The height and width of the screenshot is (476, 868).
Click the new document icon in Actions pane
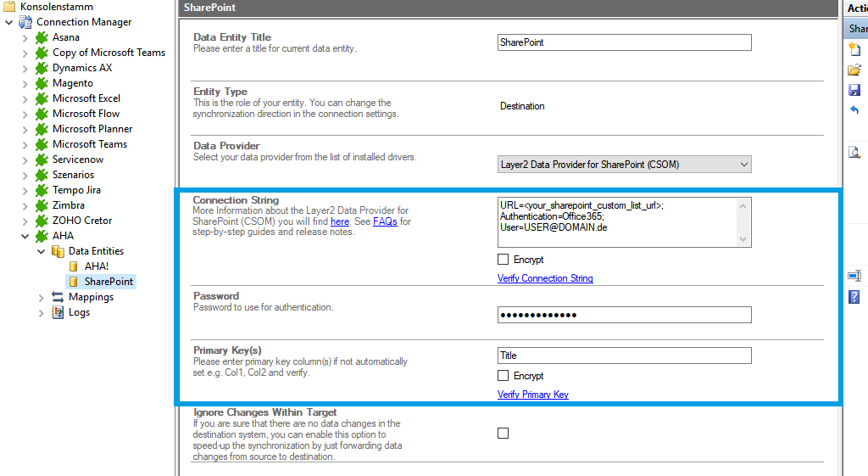pos(854,49)
